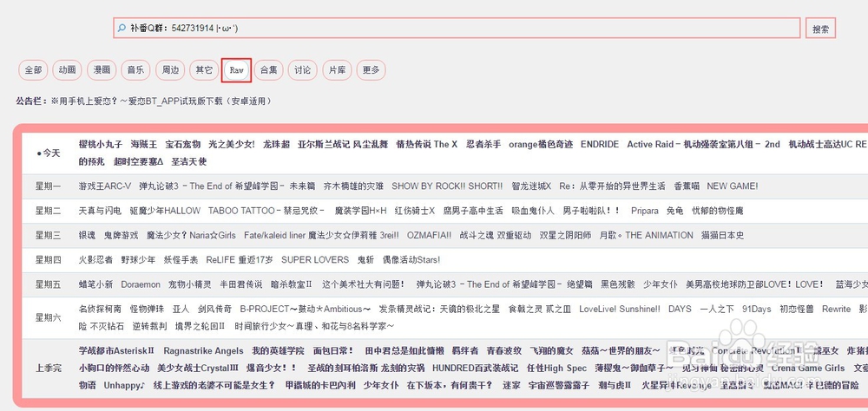Viewport: 868px width, 411px height.
Task: Click the 星期四 schedule row label
Action: tap(48, 260)
